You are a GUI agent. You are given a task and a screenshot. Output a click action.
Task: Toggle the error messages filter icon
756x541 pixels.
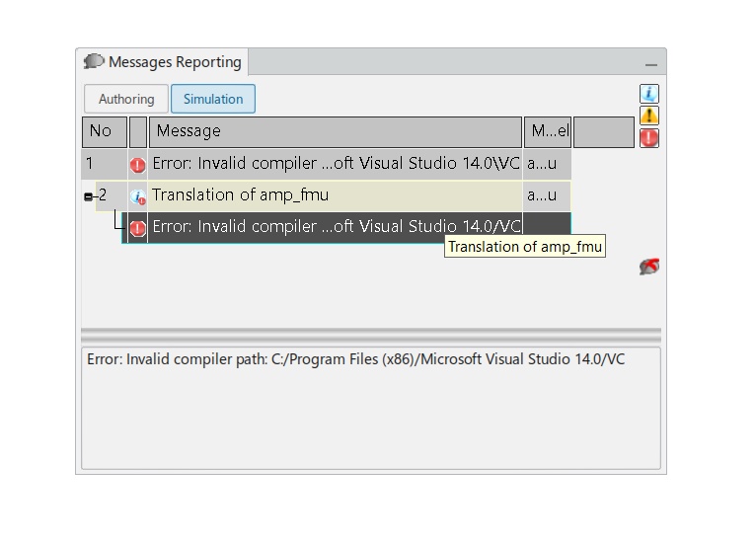pyautogui.click(x=648, y=138)
